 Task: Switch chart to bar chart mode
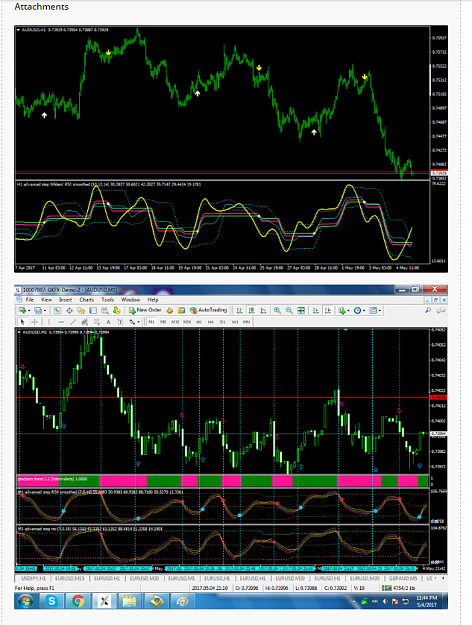pos(240,310)
